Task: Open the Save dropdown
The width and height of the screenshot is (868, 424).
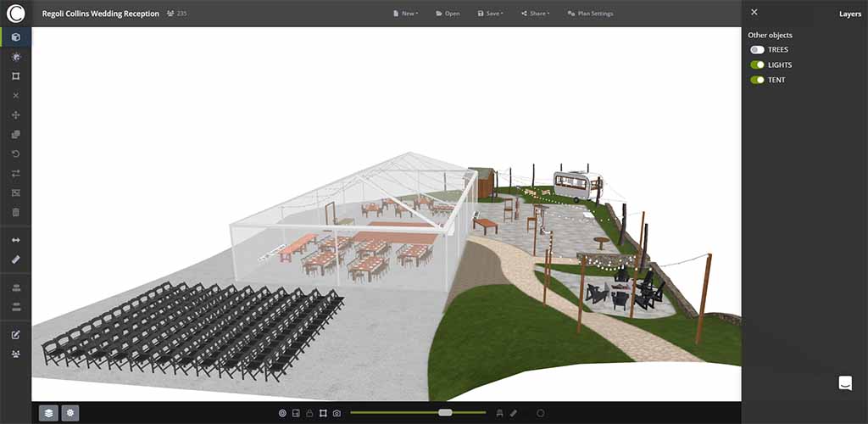Action: [490, 14]
